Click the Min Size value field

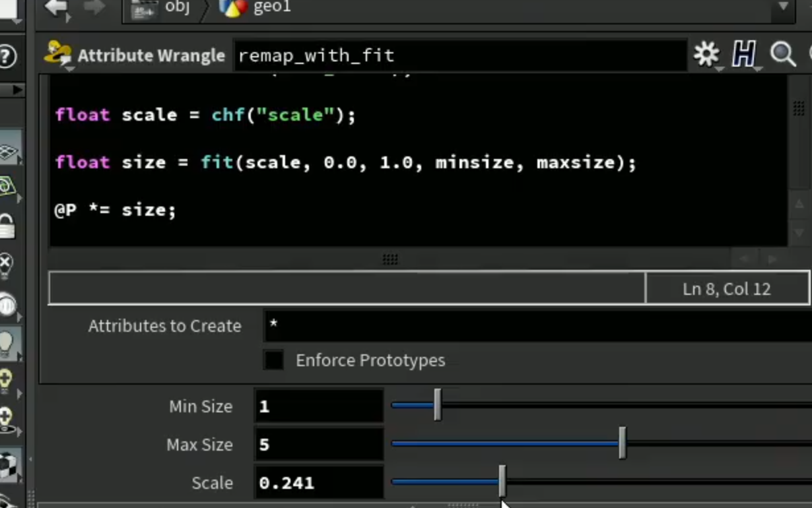coord(319,406)
